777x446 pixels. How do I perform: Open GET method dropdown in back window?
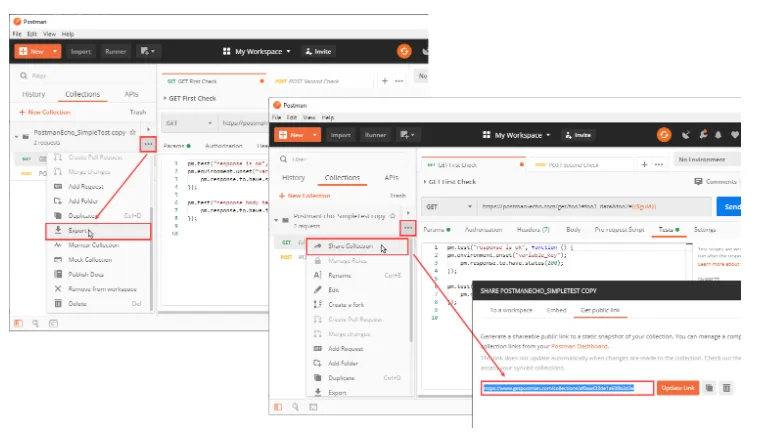pyautogui.click(x=189, y=123)
